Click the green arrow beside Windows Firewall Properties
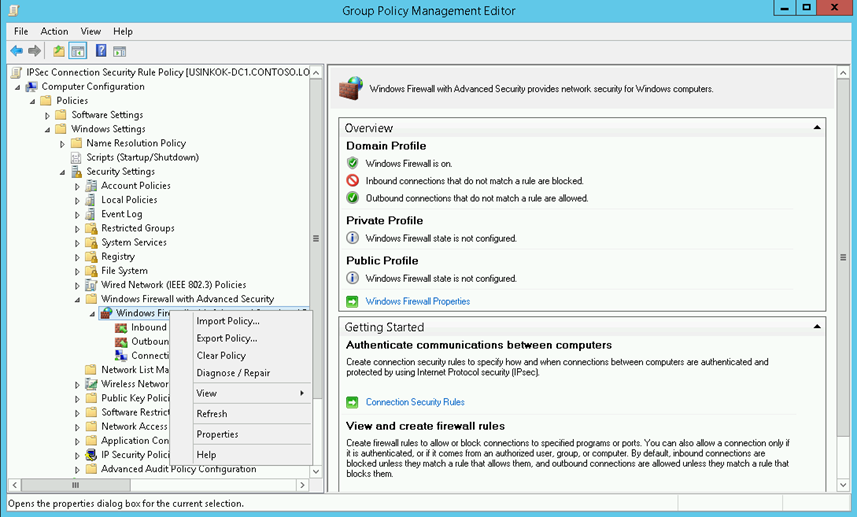 353,302
